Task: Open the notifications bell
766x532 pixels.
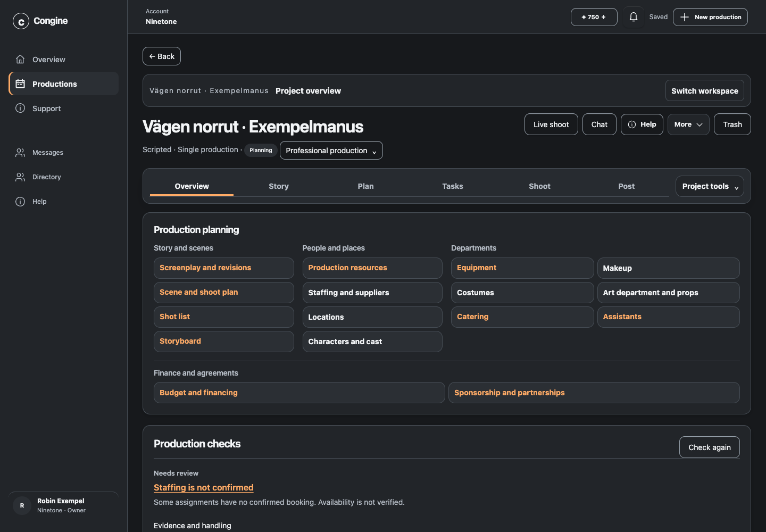Action: pyautogui.click(x=633, y=17)
